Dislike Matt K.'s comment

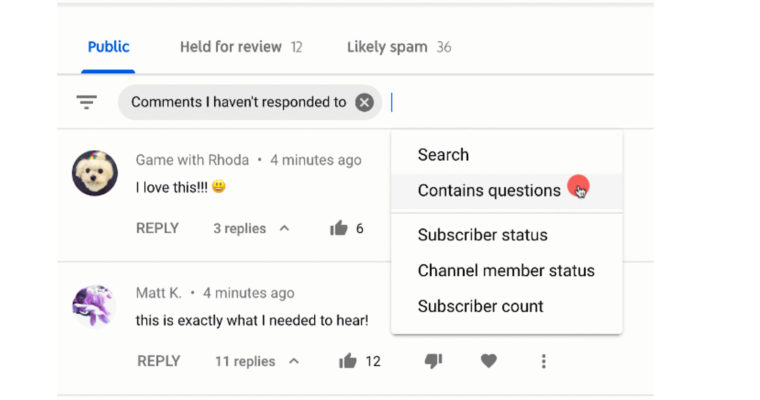click(433, 361)
